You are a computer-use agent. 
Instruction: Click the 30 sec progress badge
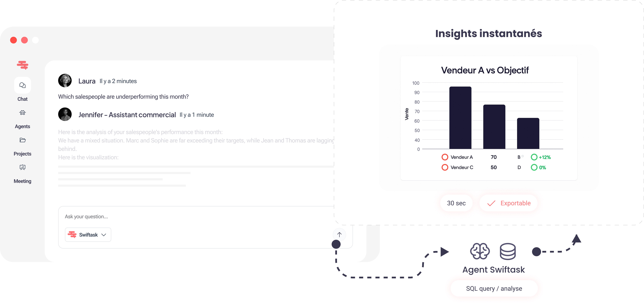[x=456, y=203]
